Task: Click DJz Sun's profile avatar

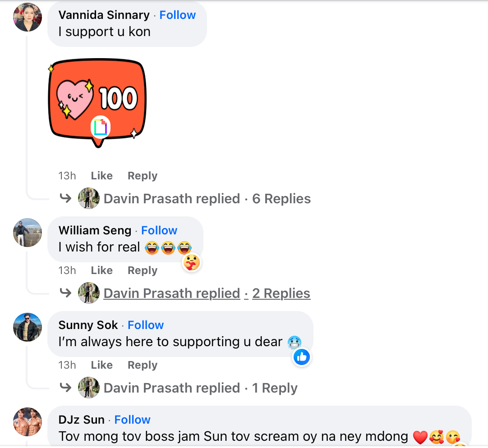Action: tap(28, 422)
